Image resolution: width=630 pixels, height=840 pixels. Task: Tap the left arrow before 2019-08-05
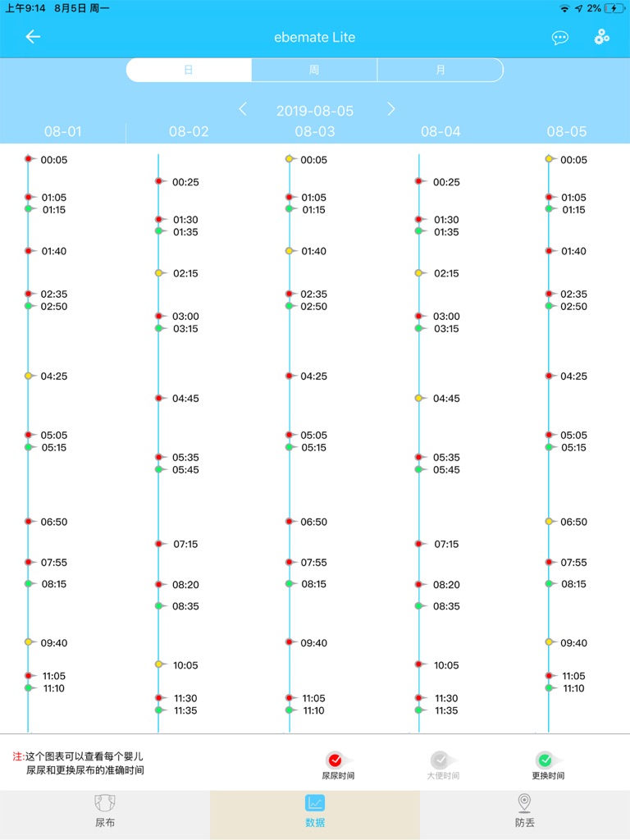point(243,108)
